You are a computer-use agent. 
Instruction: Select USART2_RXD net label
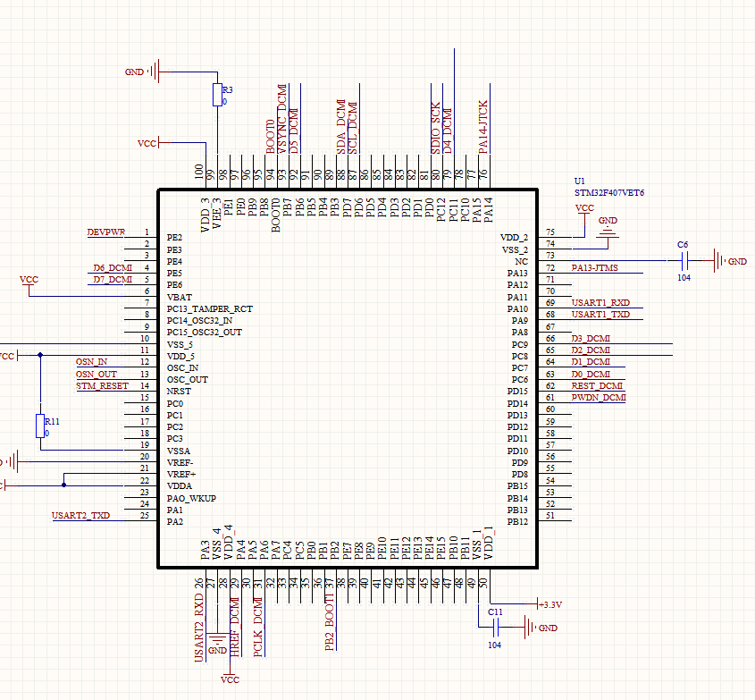coord(199,628)
